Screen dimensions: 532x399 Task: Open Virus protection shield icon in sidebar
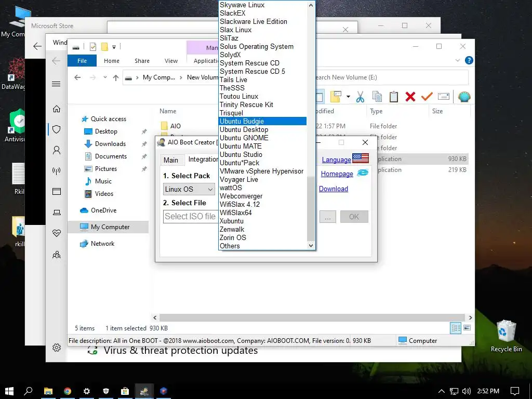57,129
